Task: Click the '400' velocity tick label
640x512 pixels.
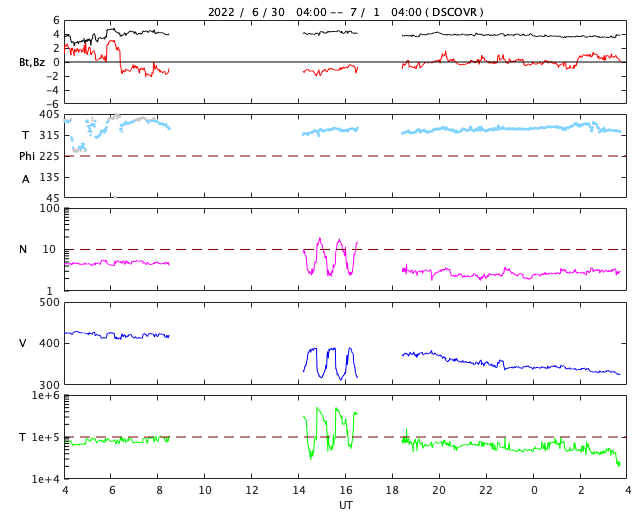Action: point(49,343)
